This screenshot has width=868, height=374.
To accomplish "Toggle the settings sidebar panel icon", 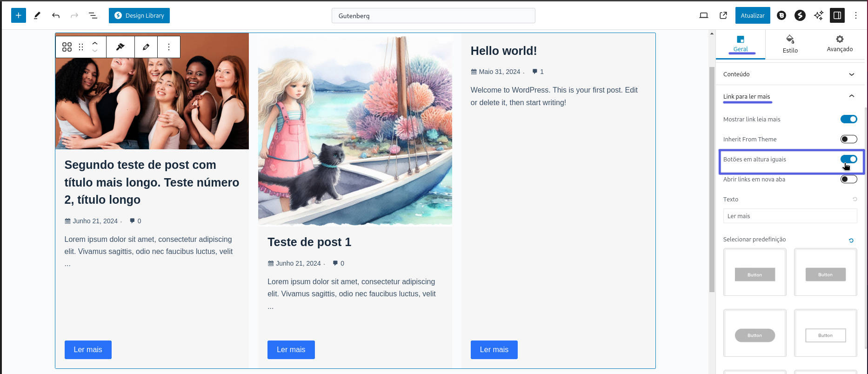I will click(837, 15).
